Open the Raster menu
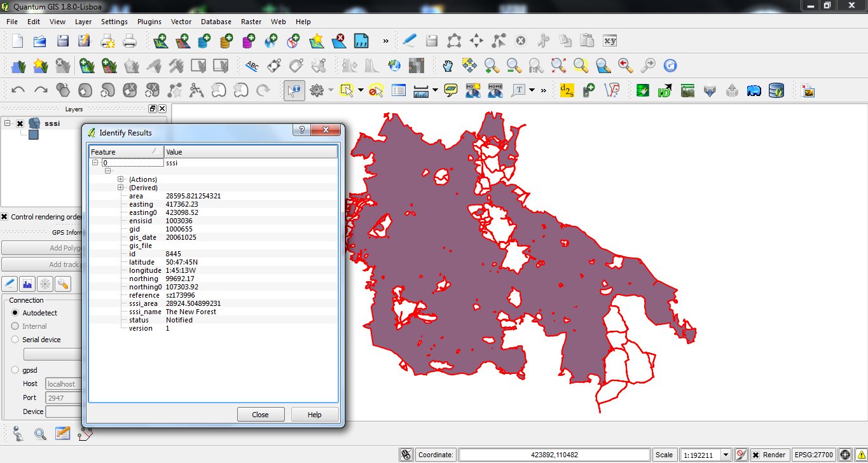The width and height of the screenshot is (868, 463). [251, 22]
